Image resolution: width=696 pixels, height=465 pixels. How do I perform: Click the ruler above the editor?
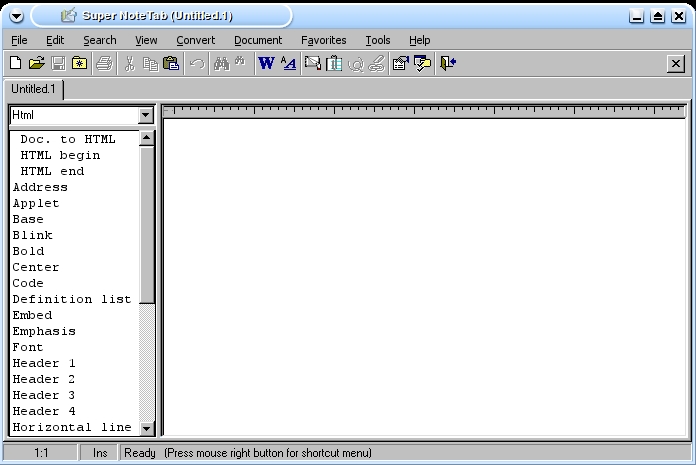pos(424,111)
